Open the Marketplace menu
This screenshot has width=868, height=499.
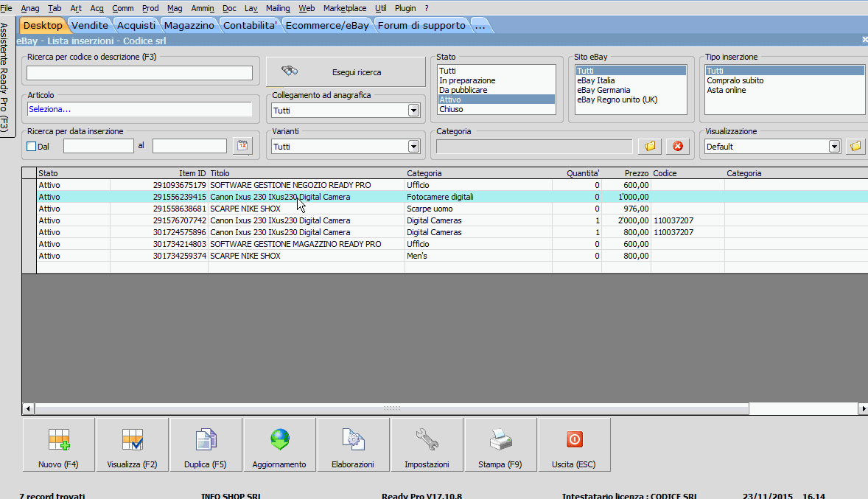[344, 8]
